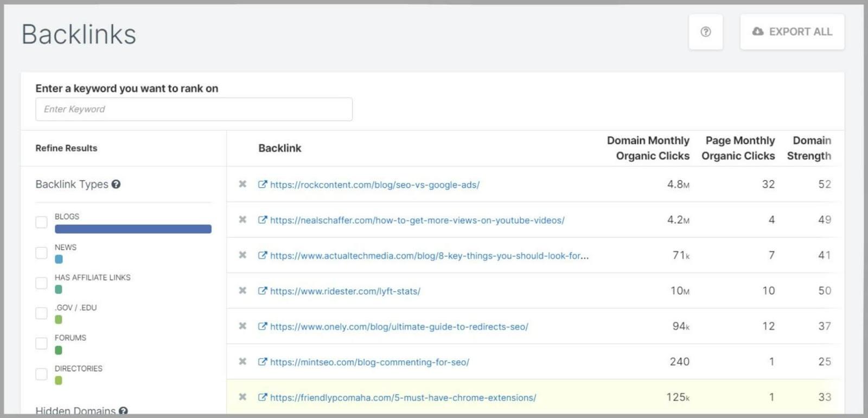Toggle the News checkbox
Screen dimensions: 868x418
coord(41,253)
